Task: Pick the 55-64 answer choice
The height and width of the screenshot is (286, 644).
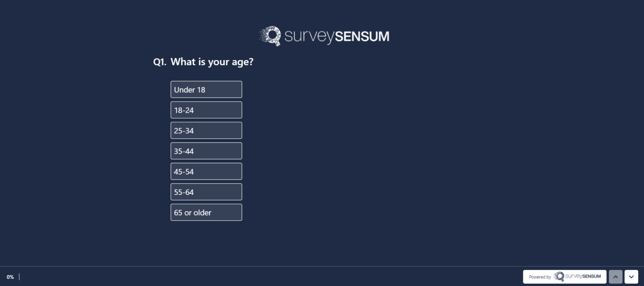Action: pos(206,192)
